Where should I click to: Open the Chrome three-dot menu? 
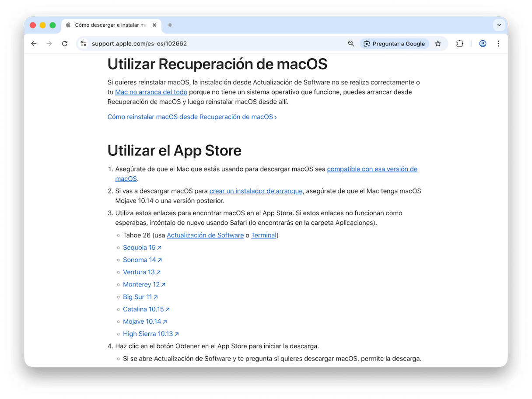(x=498, y=44)
